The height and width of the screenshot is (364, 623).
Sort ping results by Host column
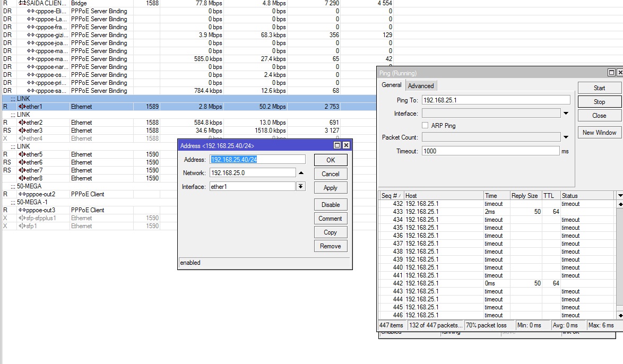coord(444,195)
